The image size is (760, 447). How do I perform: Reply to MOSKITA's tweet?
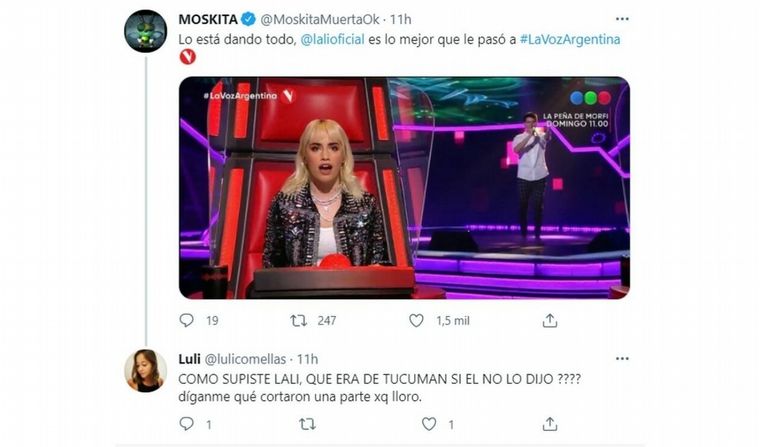187,320
